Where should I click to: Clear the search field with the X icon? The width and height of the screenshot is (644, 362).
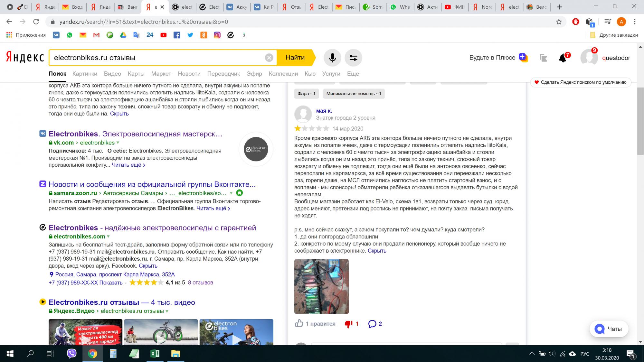click(x=269, y=58)
